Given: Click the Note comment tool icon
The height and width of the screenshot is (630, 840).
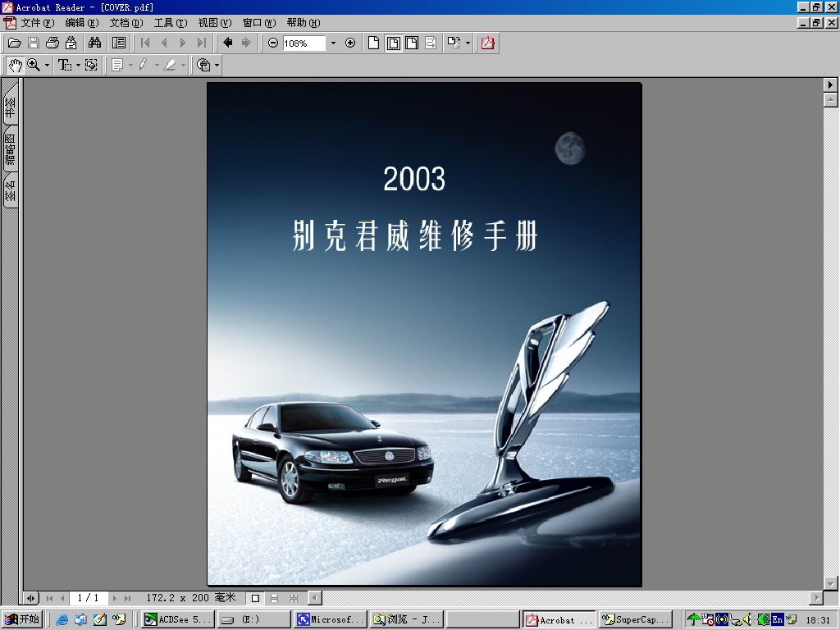Looking at the screenshot, I should pos(116,66).
